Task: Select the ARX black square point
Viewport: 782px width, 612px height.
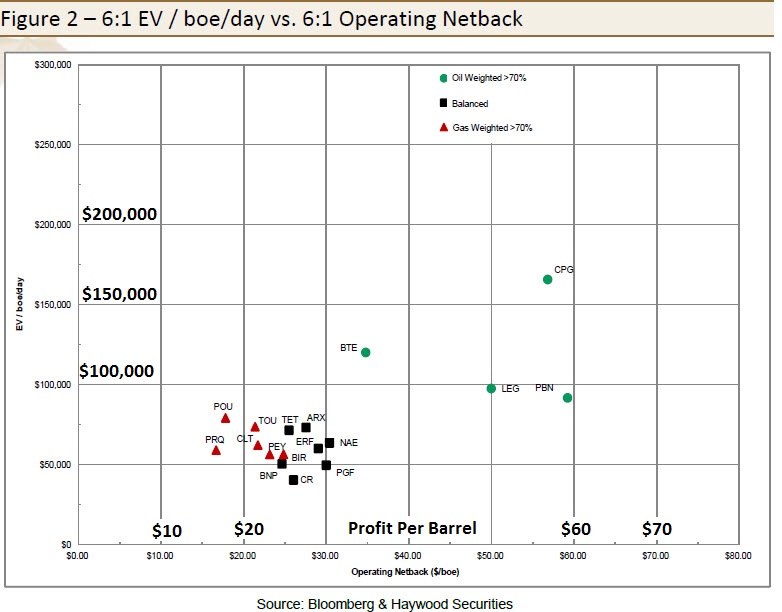Action: coord(306,427)
